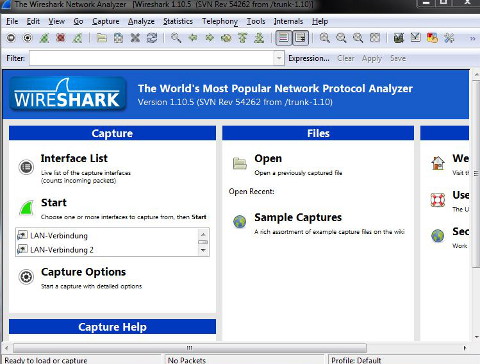This screenshot has height=364, width=480.
Task: Go back in packet history
Action: [193, 38]
